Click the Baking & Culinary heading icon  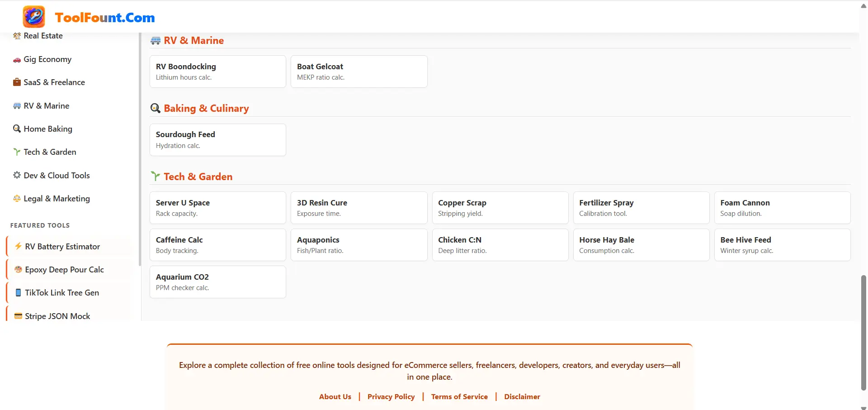tap(156, 109)
